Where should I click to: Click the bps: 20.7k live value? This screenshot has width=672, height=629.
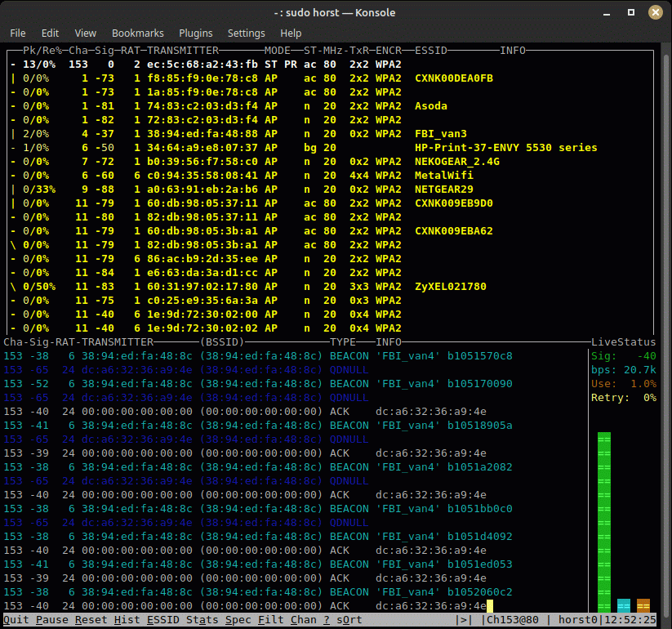(x=624, y=369)
